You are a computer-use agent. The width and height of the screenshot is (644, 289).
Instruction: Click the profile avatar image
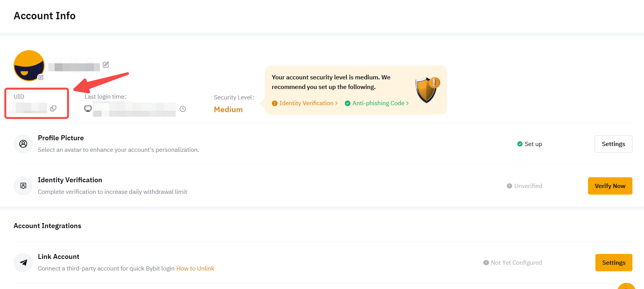[x=29, y=65]
